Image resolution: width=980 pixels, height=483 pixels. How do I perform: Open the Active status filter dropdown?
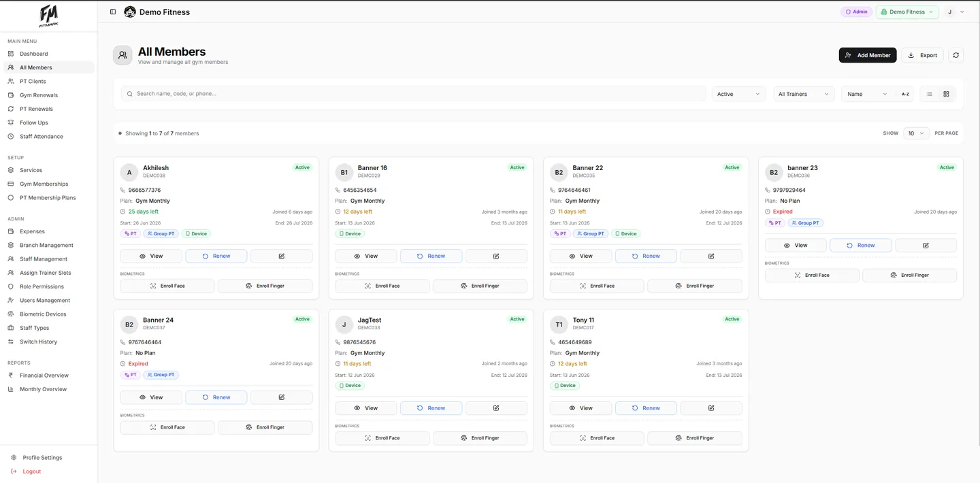[739, 94]
